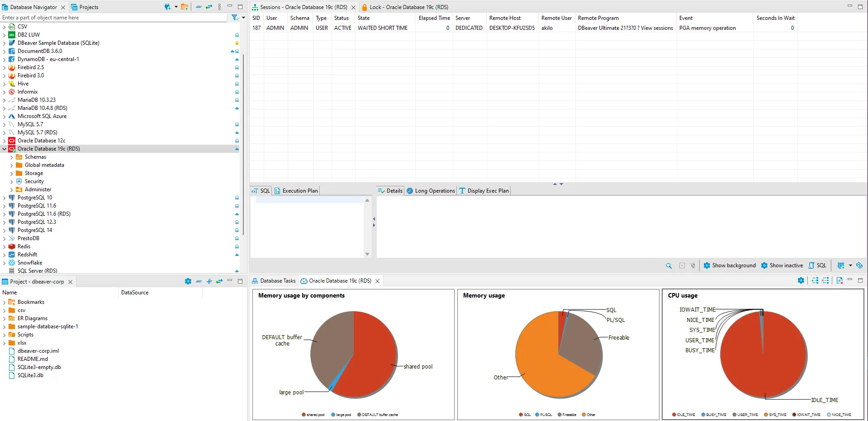
Task: Select the SQLite3-empty.db file
Action: coord(39,367)
